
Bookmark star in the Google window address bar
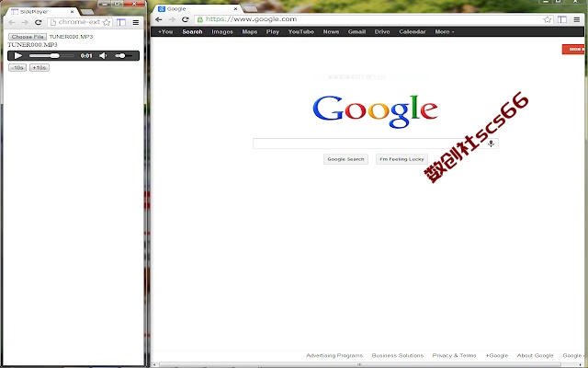coord(548,19)
